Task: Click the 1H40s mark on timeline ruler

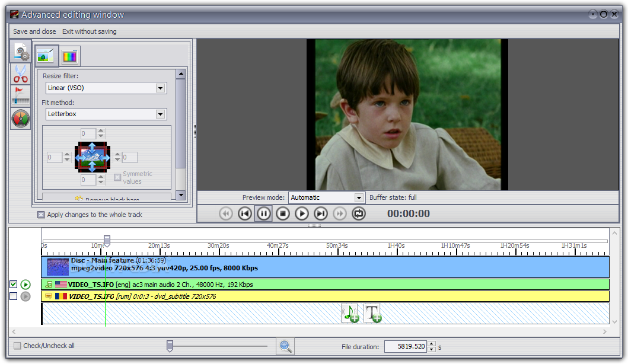Action: point(396,245)
